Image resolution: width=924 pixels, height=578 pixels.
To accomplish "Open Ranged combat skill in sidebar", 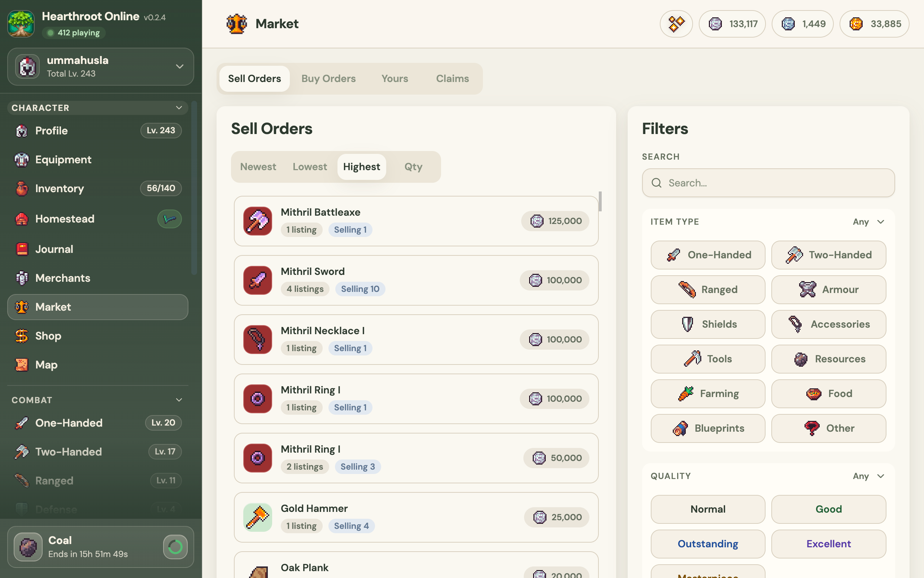I will coord(98,480).
